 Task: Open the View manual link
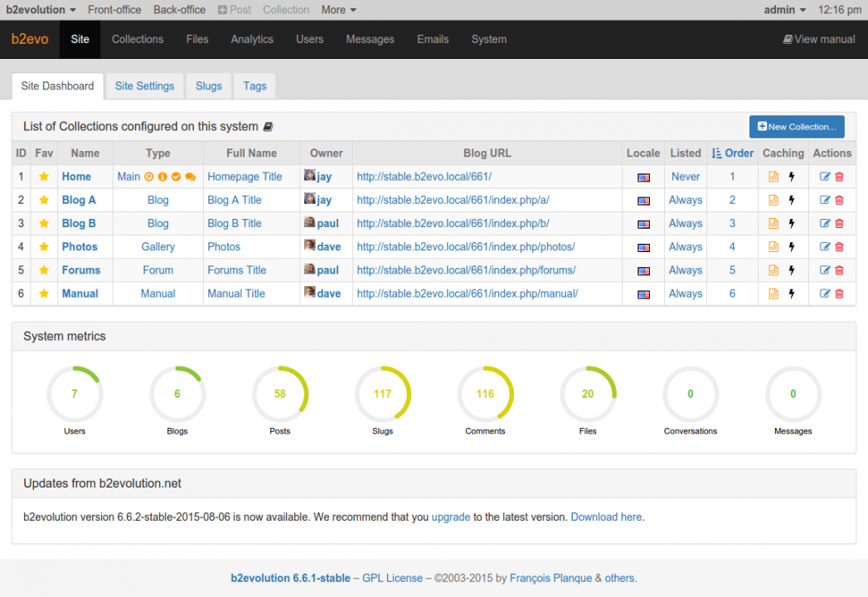point(819,39)
